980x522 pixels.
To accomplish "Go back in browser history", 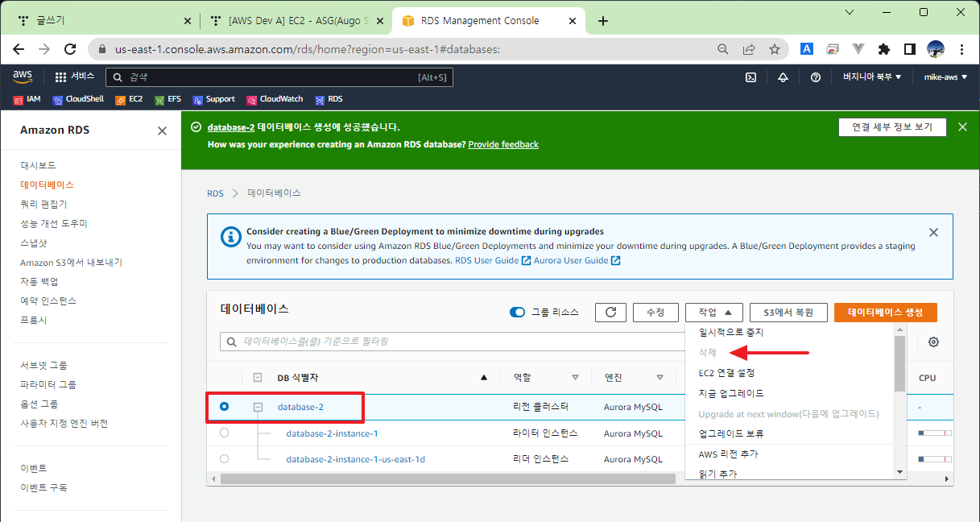I will click(x=19, y=49).
